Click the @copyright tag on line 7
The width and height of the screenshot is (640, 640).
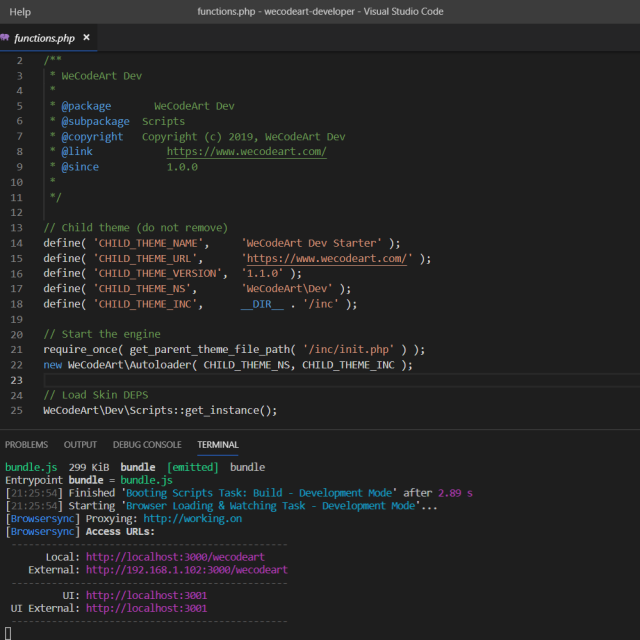tap(92, 137)
